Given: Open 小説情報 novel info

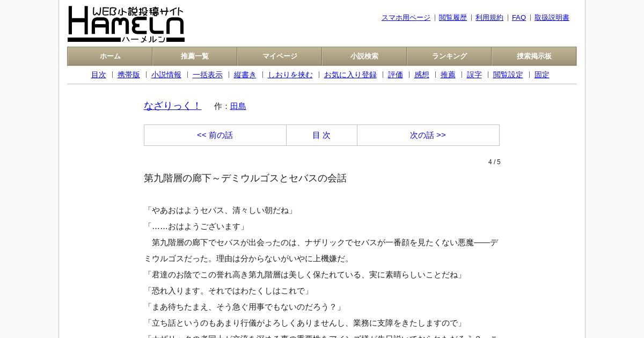Looking at the screenshot, I should (166, 75).
